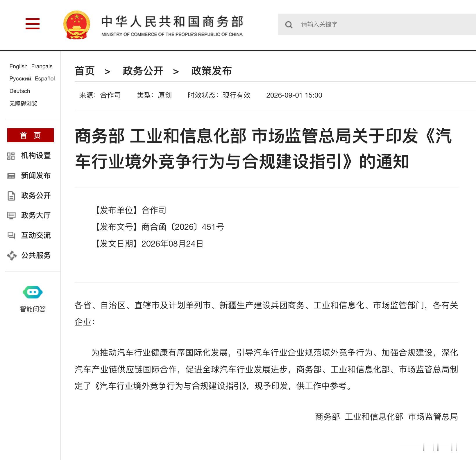Click the 公共服务 sidebar icon
The height and width of the screenshot is (460, 476).
tap(12, 256)
